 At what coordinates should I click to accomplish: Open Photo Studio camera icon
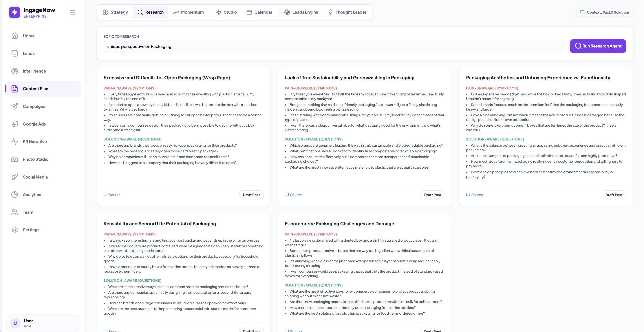15,159
